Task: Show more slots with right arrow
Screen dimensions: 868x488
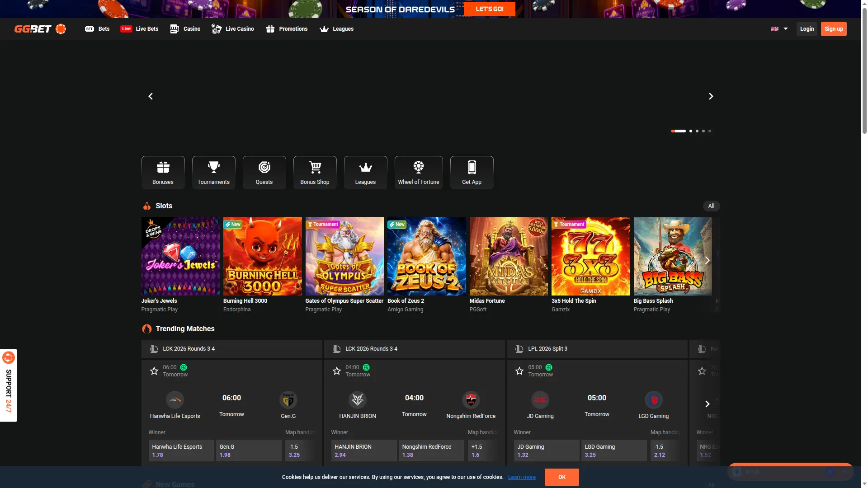Action: click(x=708, y=260)
